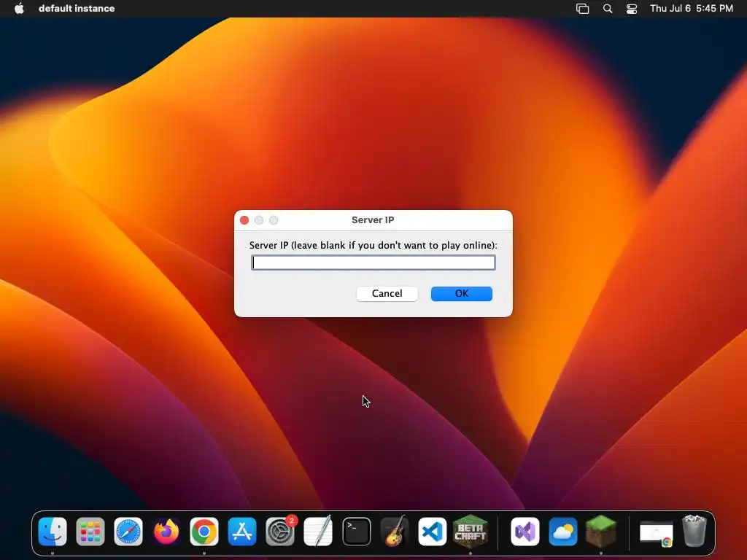Screen dimensions: 747x560
Task: Click the Stage Manager windows icon in menu bar
Action: (582, 8)
